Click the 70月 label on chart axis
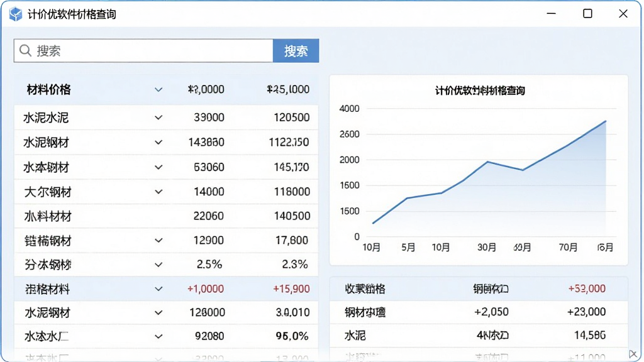Image resolution: width=644 pixels, height=362 pixels. click(568, 248)
